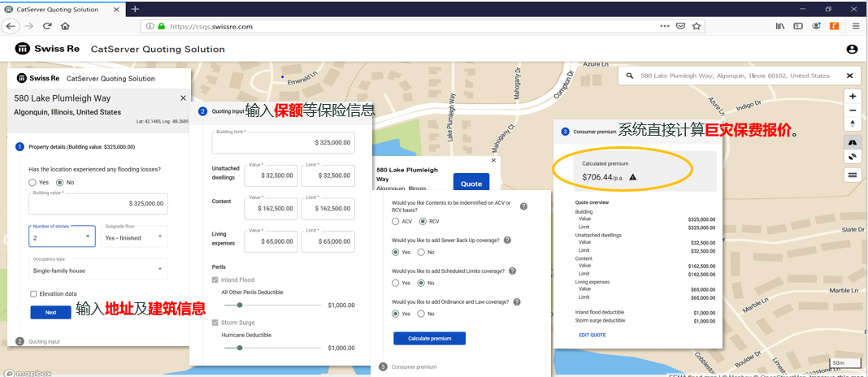The width and height of the screenshot is (868, 377).
Task: Choose ACV basis for Contents
Action: (395, 222)
